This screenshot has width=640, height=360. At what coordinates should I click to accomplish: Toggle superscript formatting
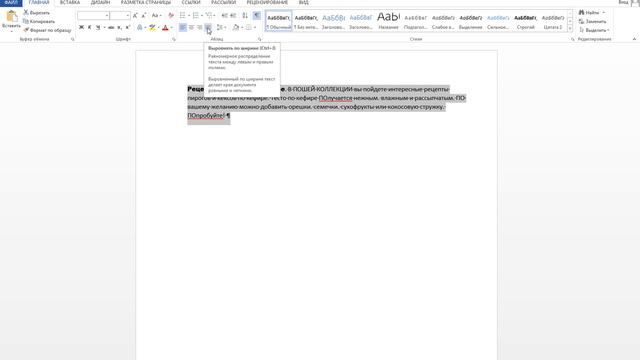click(128, 27)
